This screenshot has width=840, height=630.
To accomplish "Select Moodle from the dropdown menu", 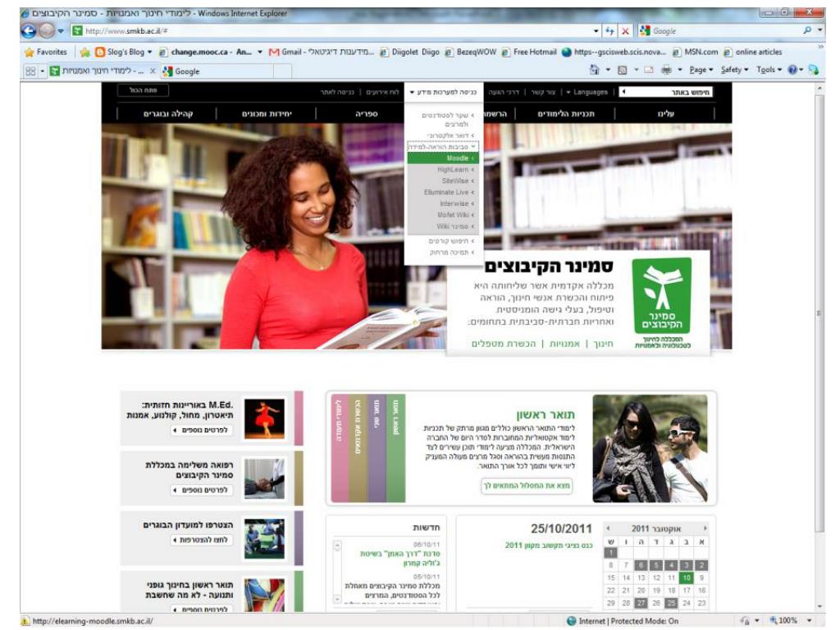I will click(443, 158).
